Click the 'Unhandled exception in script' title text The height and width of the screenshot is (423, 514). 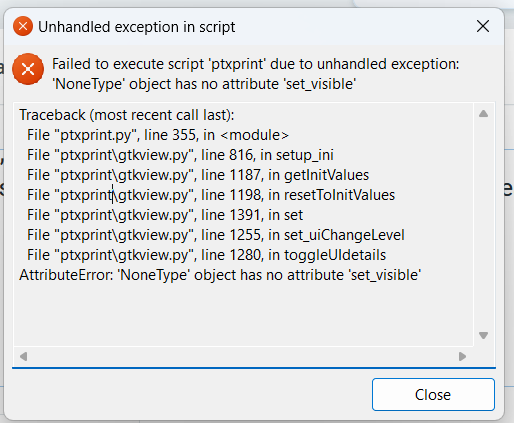[137, 27]
